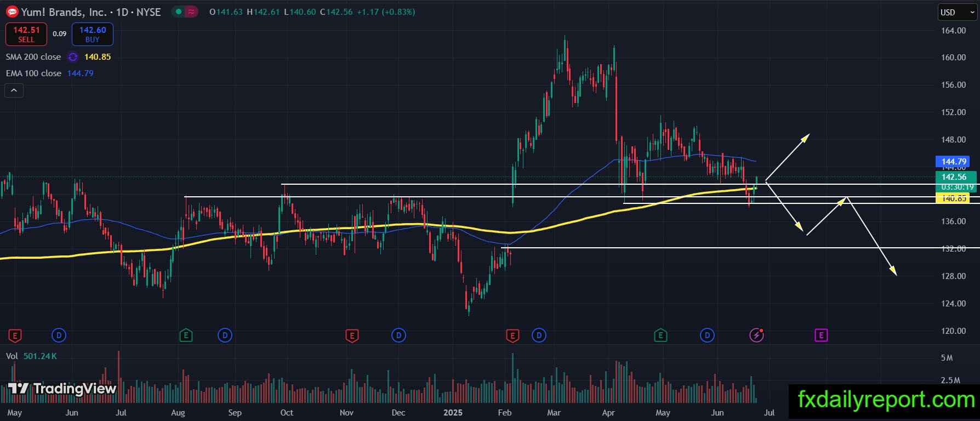Image resolution: width=980 pixels, height=421 pixels.
Task: Click the 152.00 price axis label
Action: pyautogui.click(x=954, y=112)
